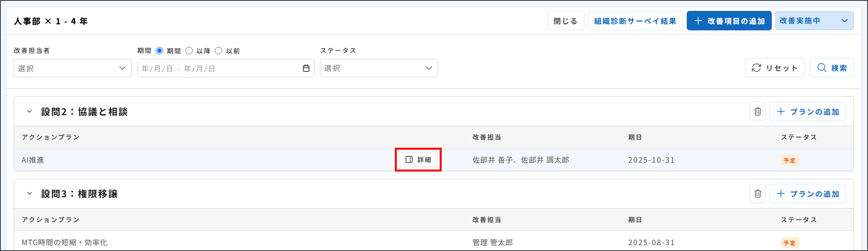
Task: Collapse the 設問3：権限移譲 section
Action: (29, 194)
